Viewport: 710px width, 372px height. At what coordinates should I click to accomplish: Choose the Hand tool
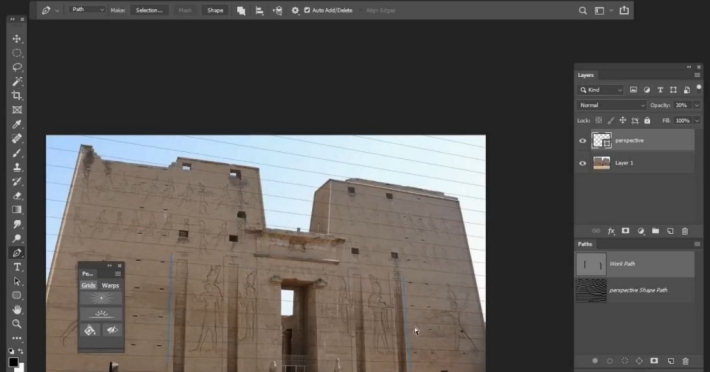click(x=17, y=310)
